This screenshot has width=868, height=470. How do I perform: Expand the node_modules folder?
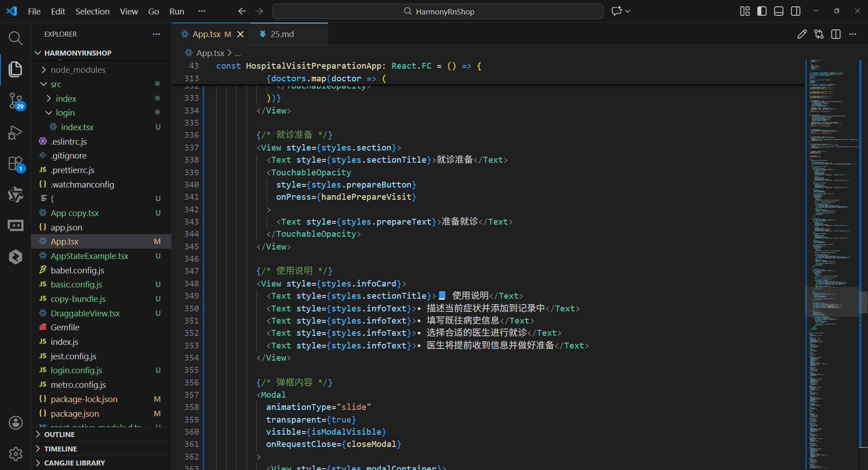pos(101,70)
